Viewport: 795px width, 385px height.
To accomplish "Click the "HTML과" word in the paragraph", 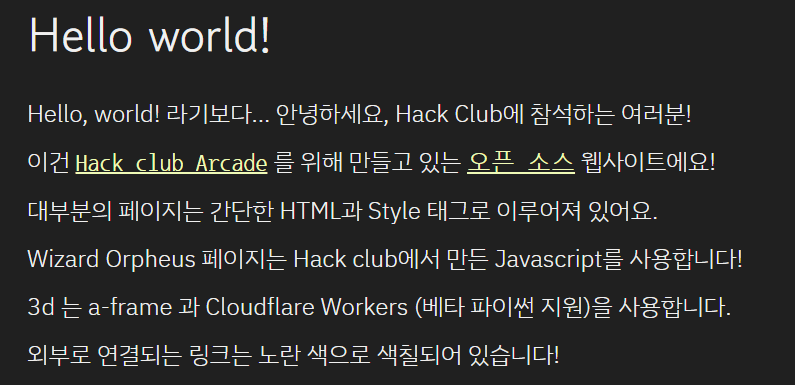I will [x=321, y=212].
